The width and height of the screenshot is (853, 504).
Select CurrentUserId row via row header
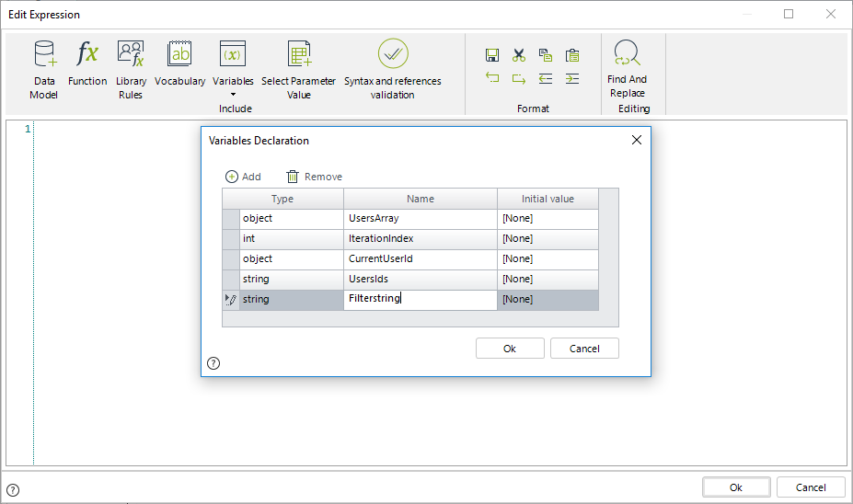point(231,258)
